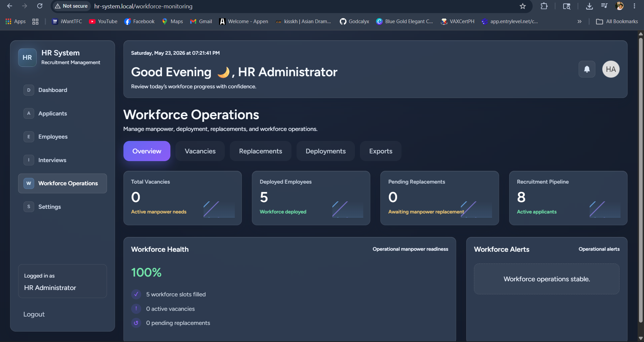Switch to the Exports tab
644x342 pixels.
pyautogui.click(x=381, y=151)
